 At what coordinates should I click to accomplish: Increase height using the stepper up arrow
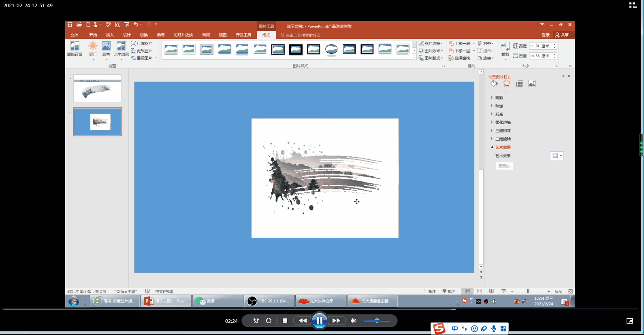(x=555, y=44)
